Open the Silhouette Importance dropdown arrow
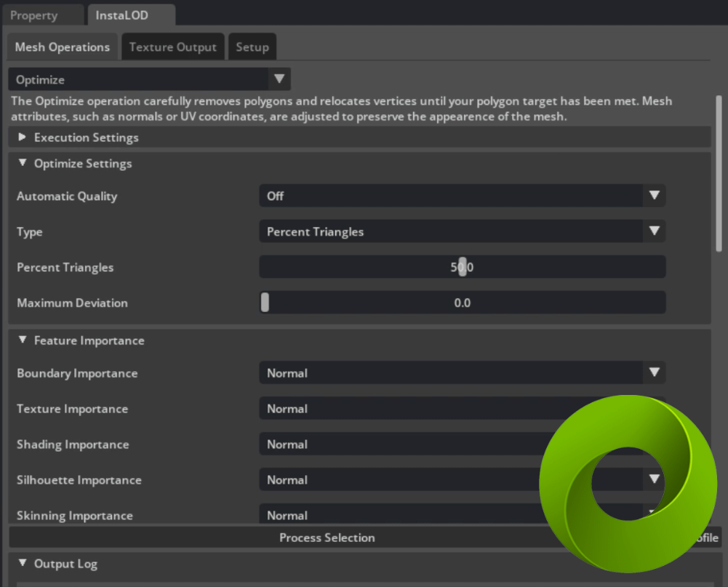This screenshot has width=728, height=587. [654, 479]
